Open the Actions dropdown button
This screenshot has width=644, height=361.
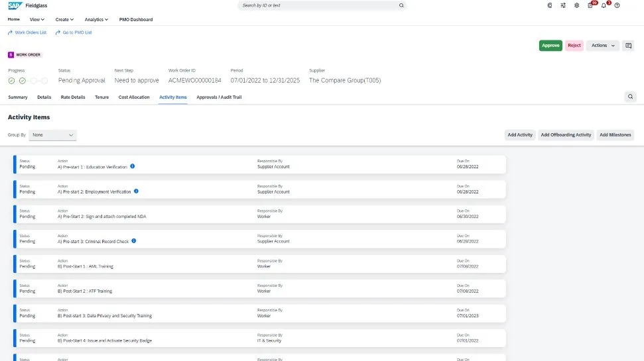(602, 46)
